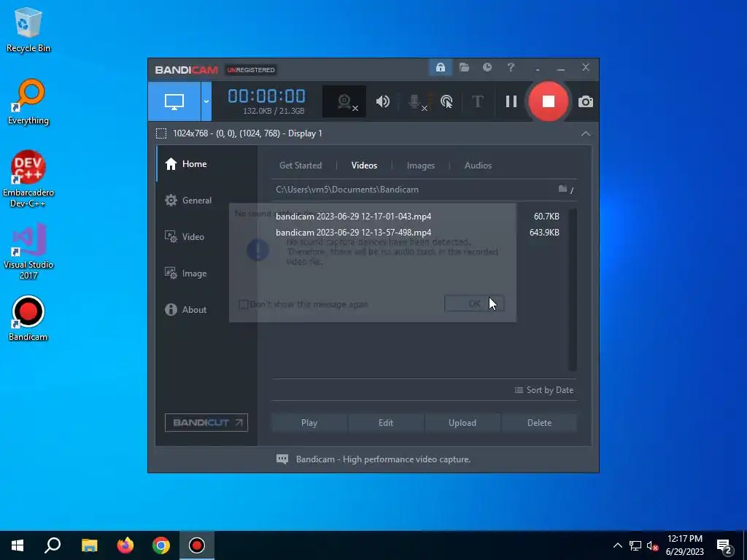The image size is (747, 560).
Task: Open the BANDICUT link button
Action: [206, 422]
